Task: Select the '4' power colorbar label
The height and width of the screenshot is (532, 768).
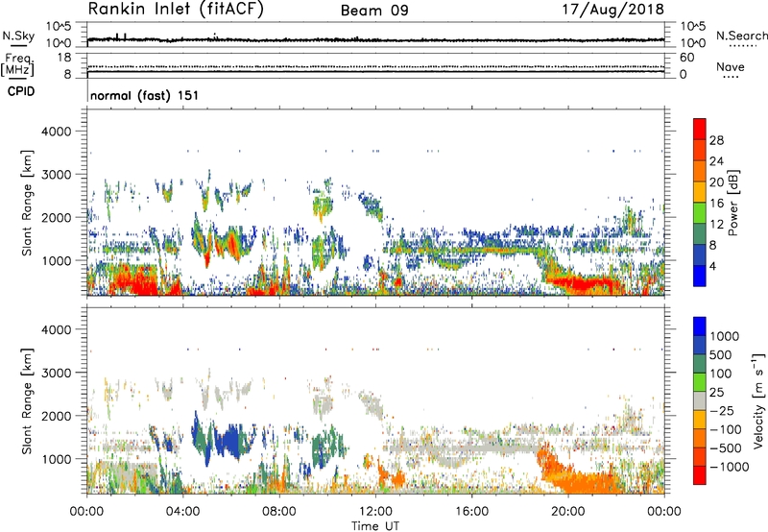Action: tap(713, 266)
